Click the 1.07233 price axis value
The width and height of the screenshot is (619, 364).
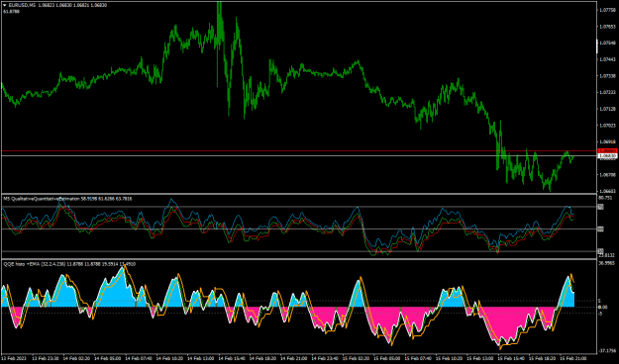[x=607, y=92]
